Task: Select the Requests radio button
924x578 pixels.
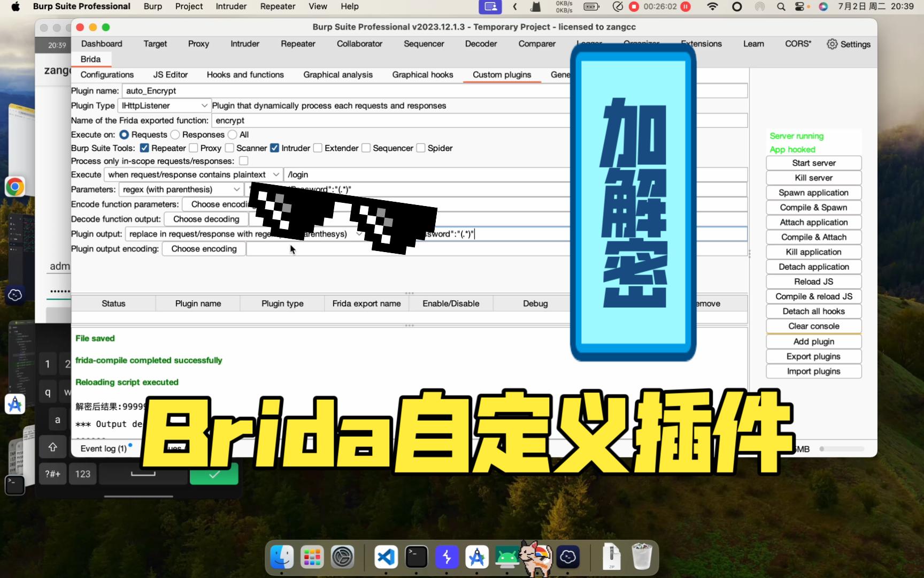Action: (124, 135)
